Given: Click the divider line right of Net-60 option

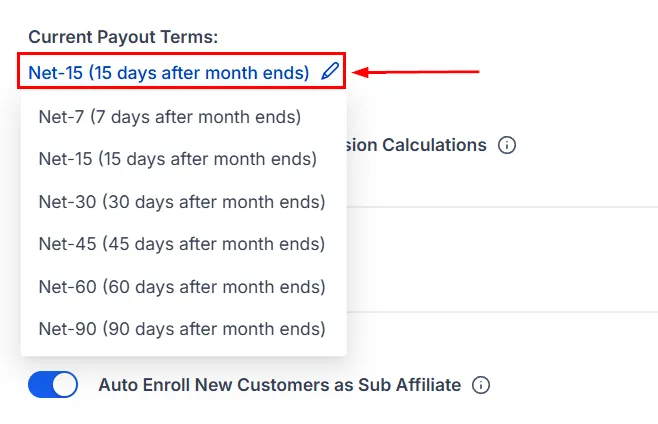Looking at the screenshot, I should point(502,312).
